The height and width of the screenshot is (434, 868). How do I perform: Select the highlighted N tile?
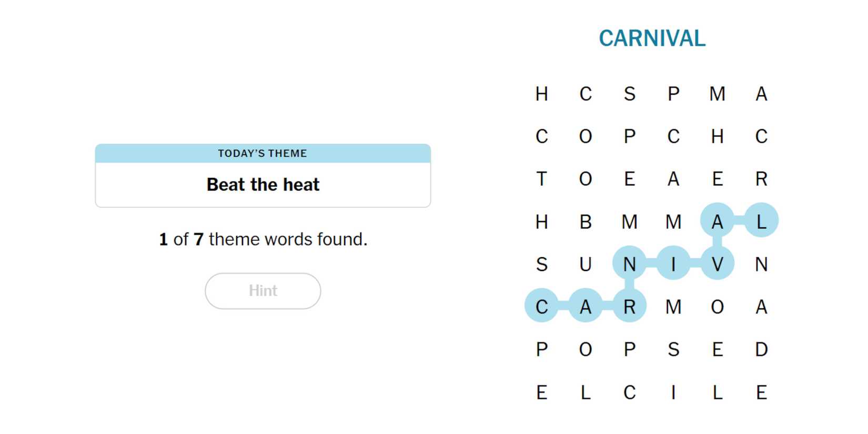pos(629,264)
